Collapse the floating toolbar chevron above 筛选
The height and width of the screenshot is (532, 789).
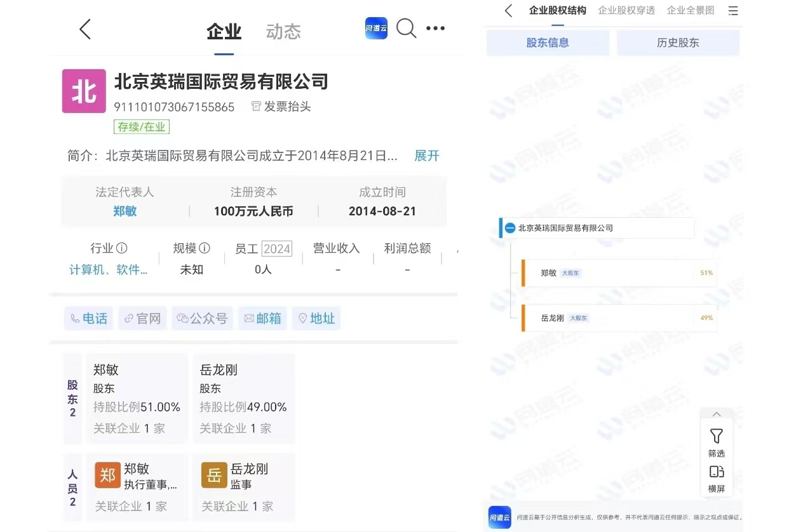coord(717,415)
